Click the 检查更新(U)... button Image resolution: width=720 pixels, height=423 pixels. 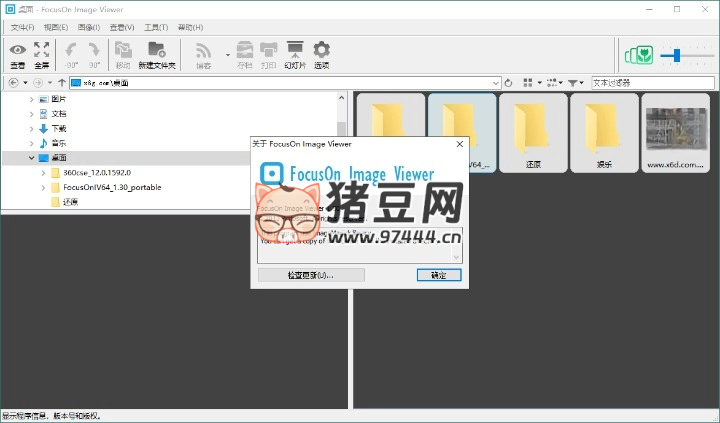[311, 274]
